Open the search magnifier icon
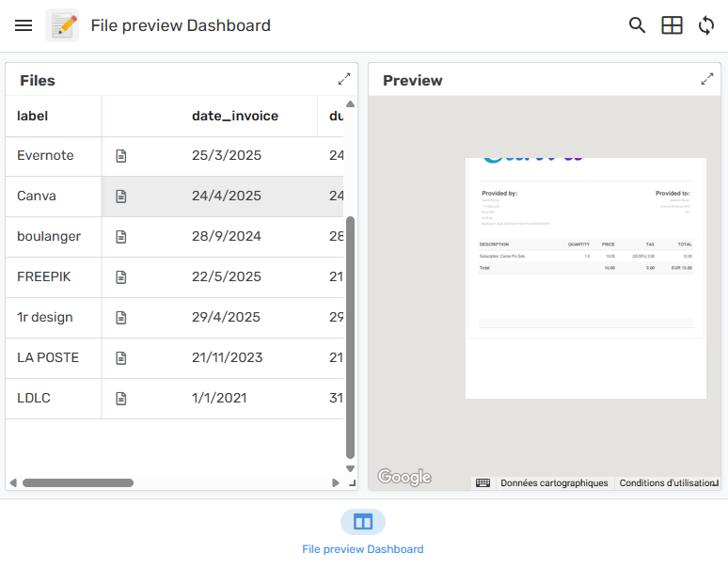 [637, 25]
